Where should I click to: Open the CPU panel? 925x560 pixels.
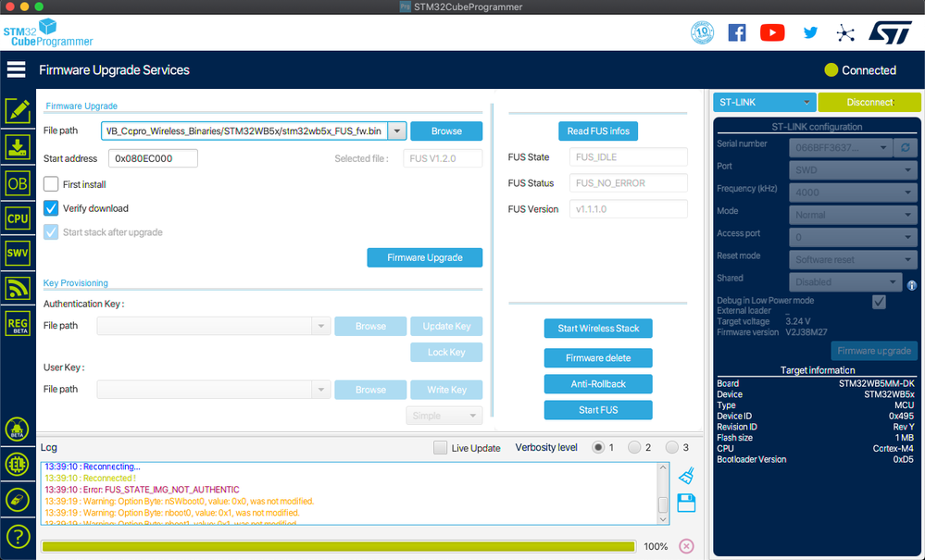(x=18, y=218)
